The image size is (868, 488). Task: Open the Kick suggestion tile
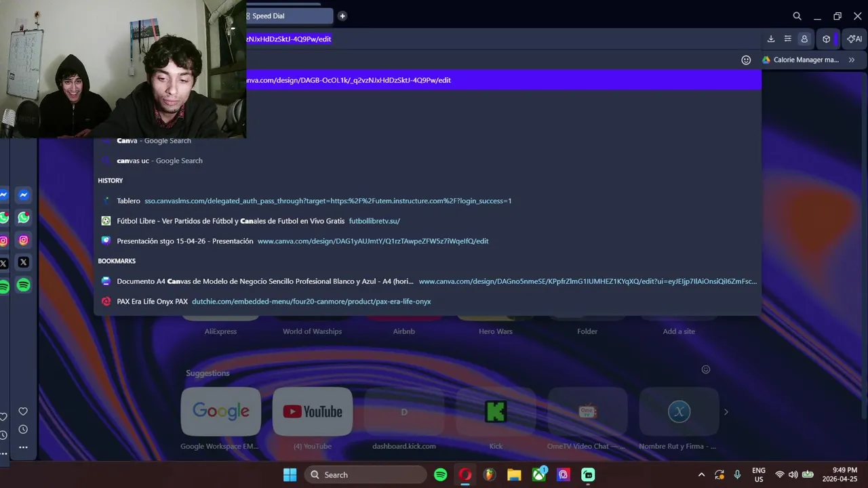496,411
